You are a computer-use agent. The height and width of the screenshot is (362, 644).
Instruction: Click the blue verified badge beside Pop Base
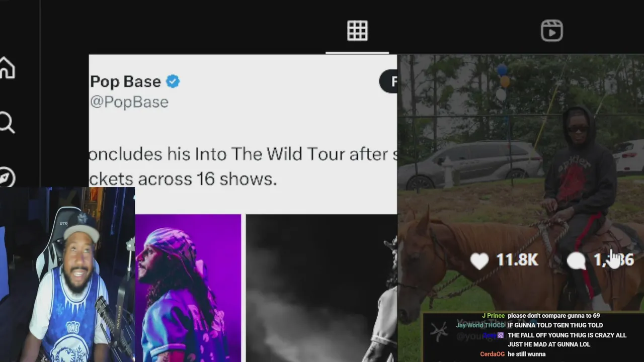(x=173, y=81)
